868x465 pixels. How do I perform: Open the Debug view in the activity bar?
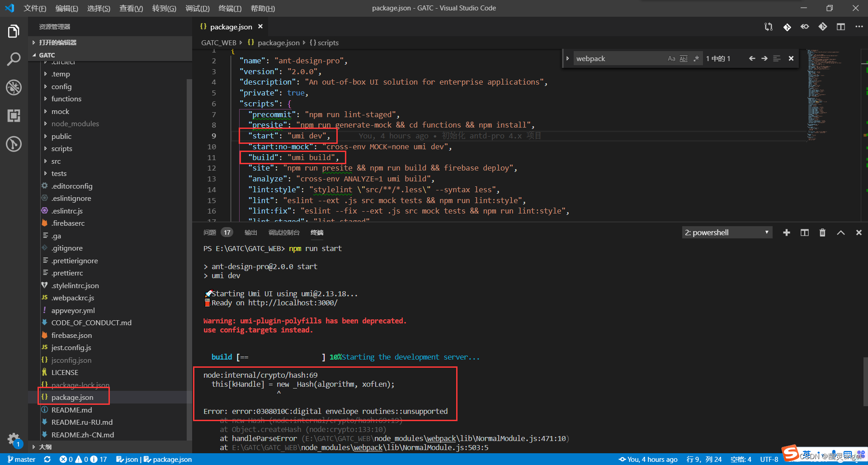14,87
